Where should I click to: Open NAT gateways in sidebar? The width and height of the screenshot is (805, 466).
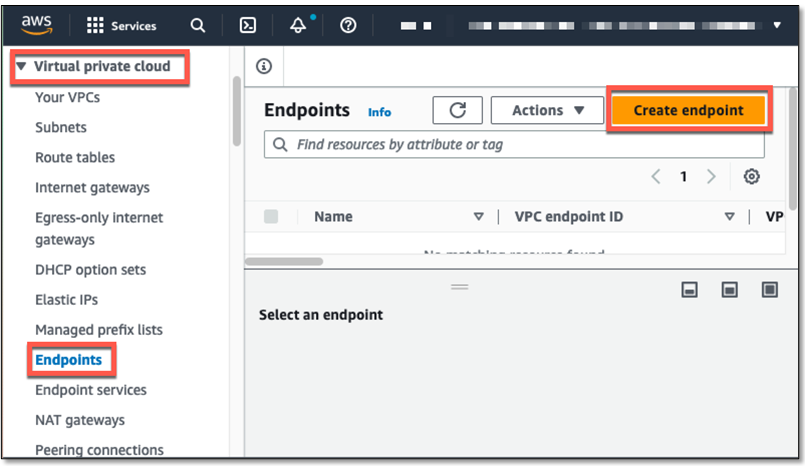[x=80, y=420]
